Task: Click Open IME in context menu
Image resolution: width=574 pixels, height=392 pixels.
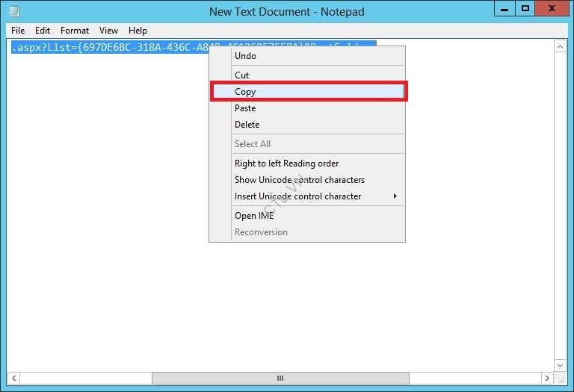Action: (254, 216)
